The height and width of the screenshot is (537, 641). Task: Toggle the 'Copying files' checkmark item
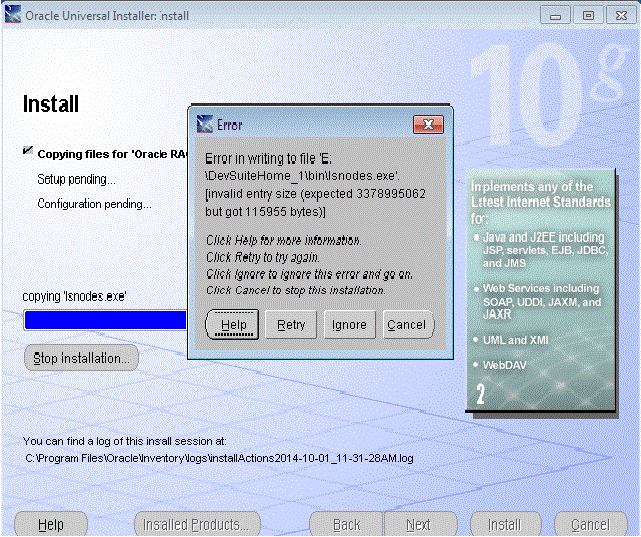(28, 153)
